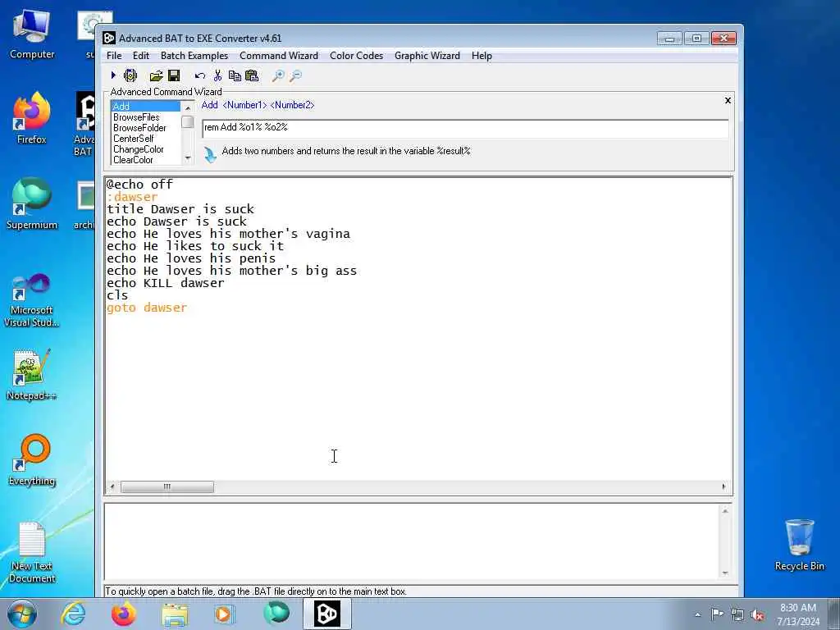Click the Firefox desktop shortcut
Image resolution: width=840 pixels, height=630 pixels.
pos(32,118)
